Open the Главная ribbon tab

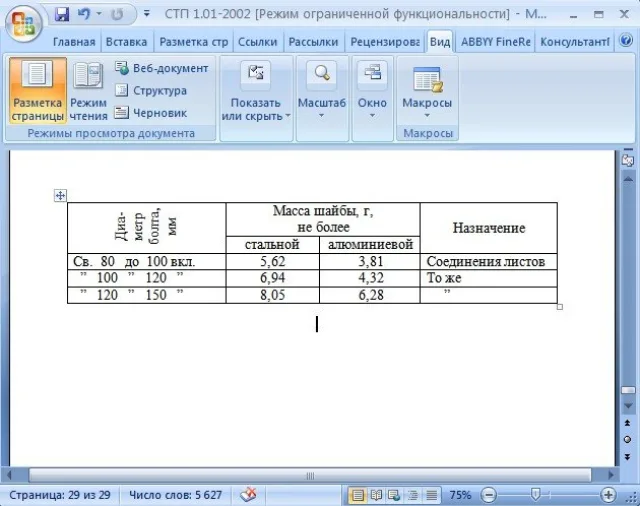[x=74, y=42]
